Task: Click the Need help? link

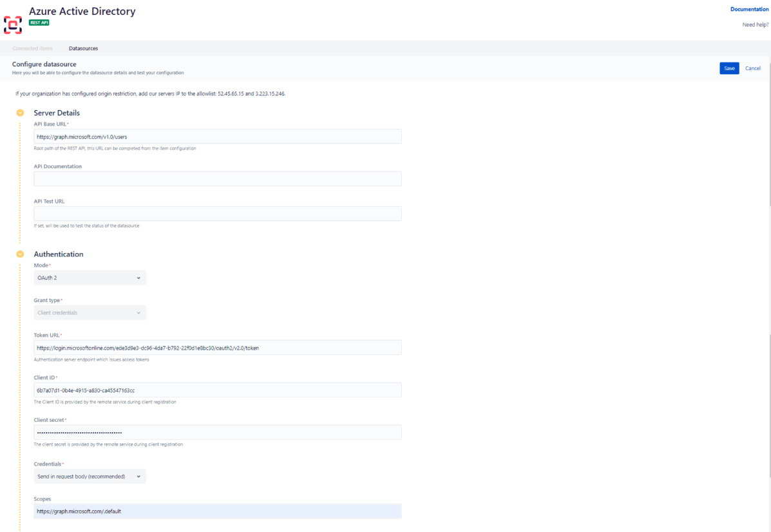Action: coord(755,25)
